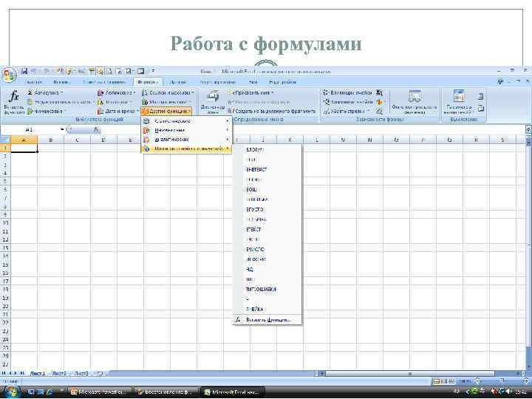
Task: Click the Office round button
Action: coord(9,75)
